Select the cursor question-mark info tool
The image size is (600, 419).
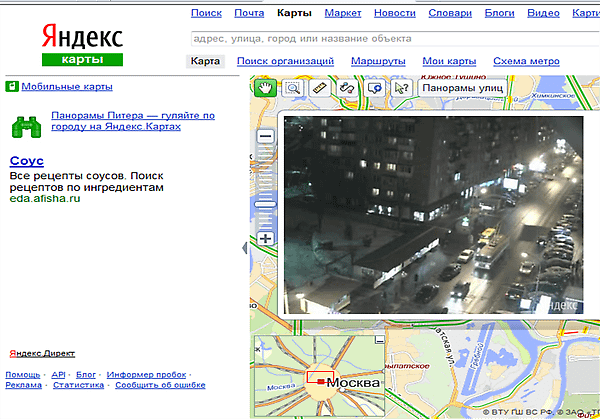click(401, 88)
